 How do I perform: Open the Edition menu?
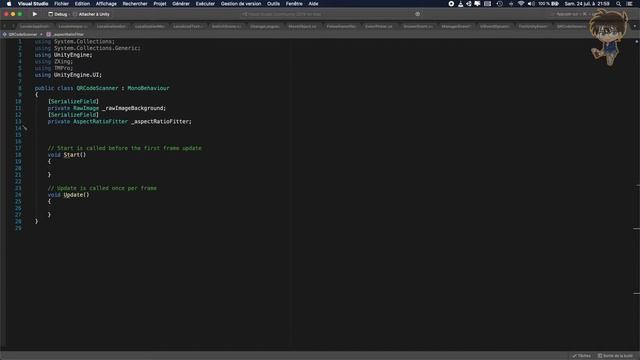click(82, 4)
